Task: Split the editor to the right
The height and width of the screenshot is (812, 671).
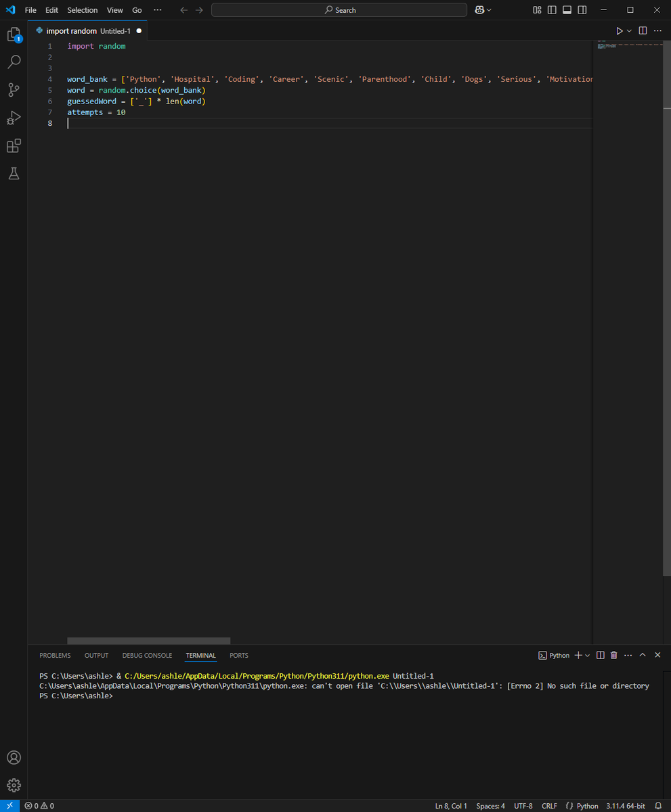Action: click(x=643, y=31)
